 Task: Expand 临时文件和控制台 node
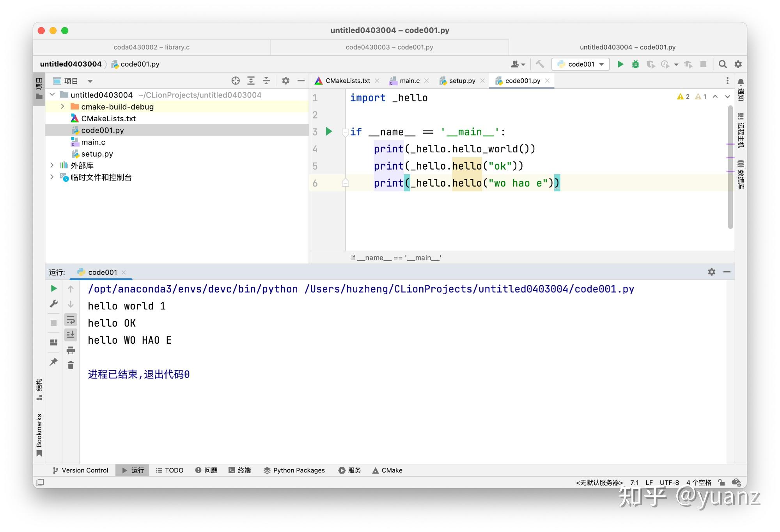[x=52, y=177]
